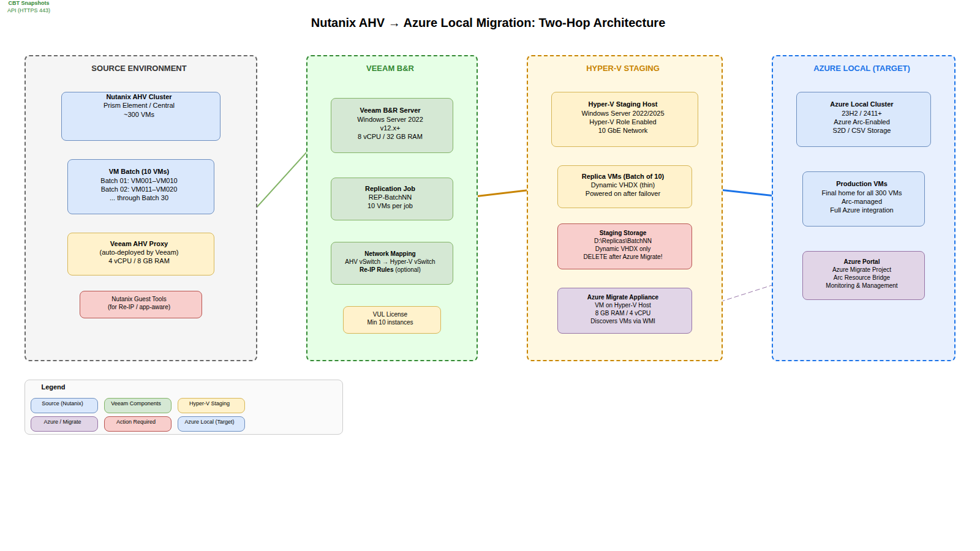
Task: Select the Azure Portal box
Action: coord(864,275)
